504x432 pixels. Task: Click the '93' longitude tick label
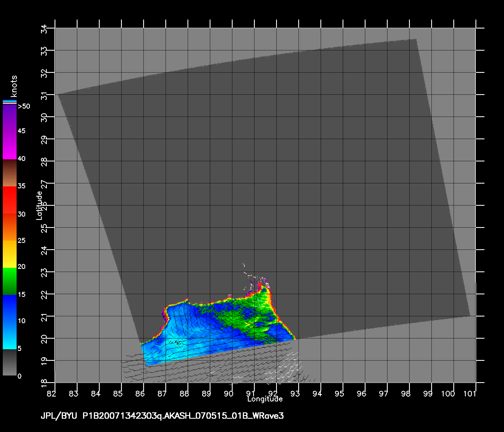pyautogui.click(x=295, y=394)
